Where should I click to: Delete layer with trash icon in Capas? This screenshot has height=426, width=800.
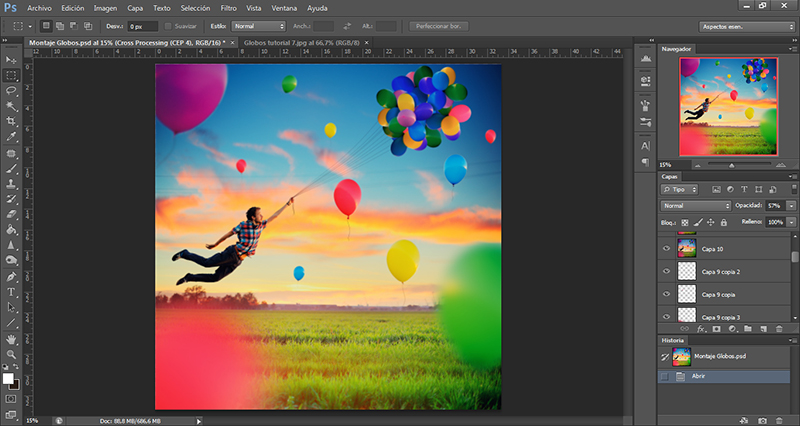click(779, 329)
